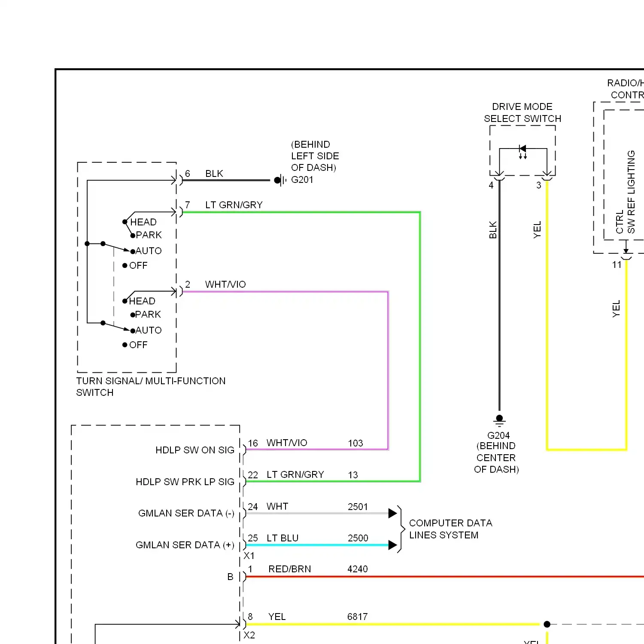
Task: Click circuit number 103
Action: [x=355, y=443]
